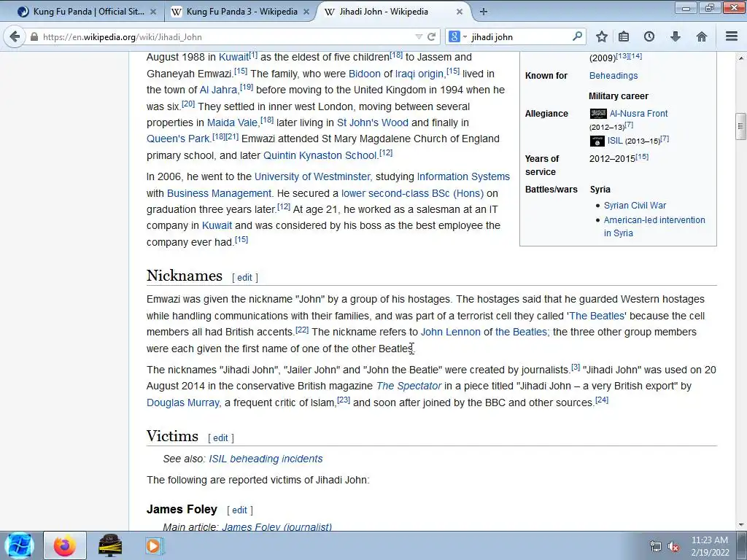Switch to Kung Fu Panda 3 - Wikipedia tab

click(241, 12)
